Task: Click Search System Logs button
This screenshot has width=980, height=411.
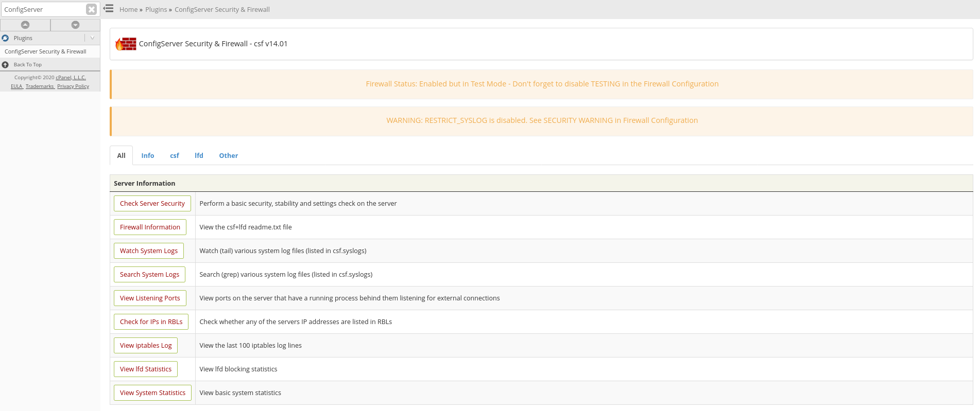Action: tap(149, 274)
